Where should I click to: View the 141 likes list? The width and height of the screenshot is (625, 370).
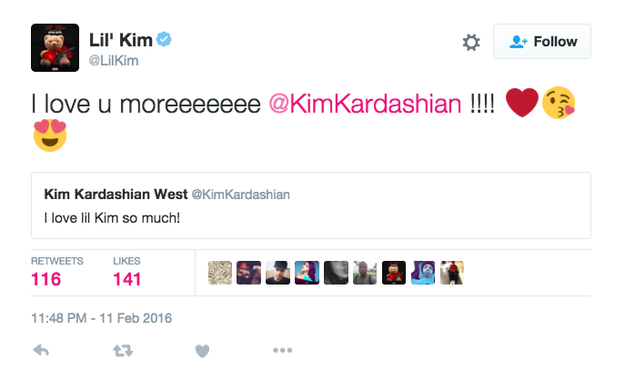tap(127, 273)
